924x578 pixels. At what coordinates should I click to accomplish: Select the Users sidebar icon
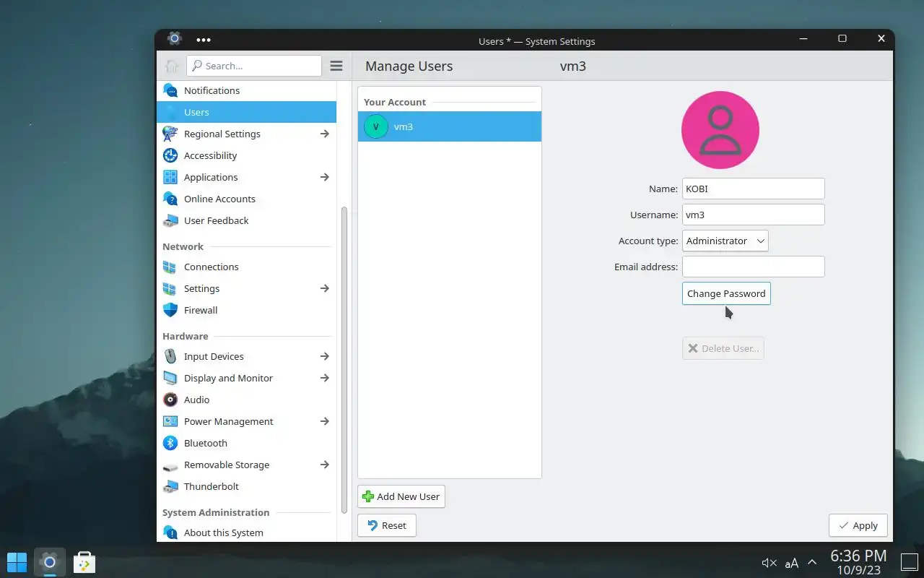pos(170,112)
